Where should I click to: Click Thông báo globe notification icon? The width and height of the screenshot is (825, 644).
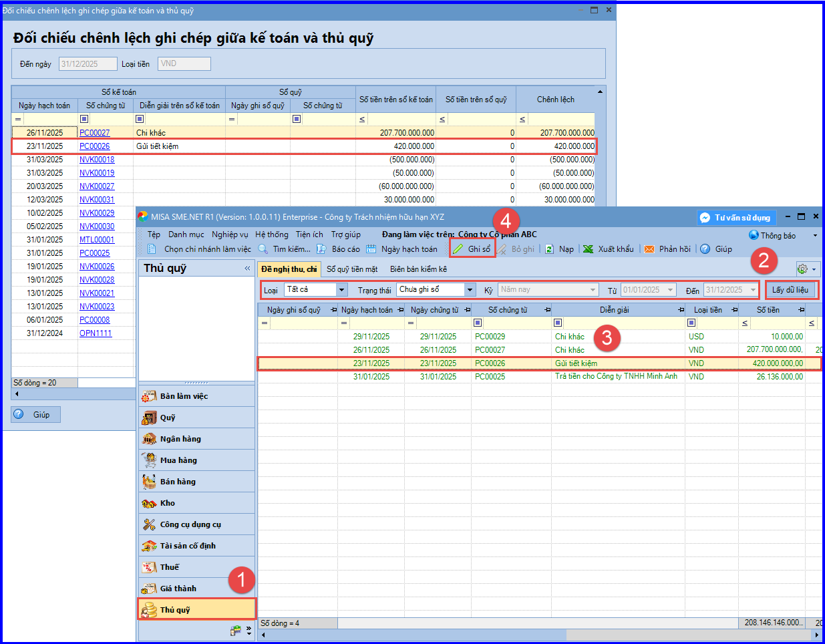754,235
